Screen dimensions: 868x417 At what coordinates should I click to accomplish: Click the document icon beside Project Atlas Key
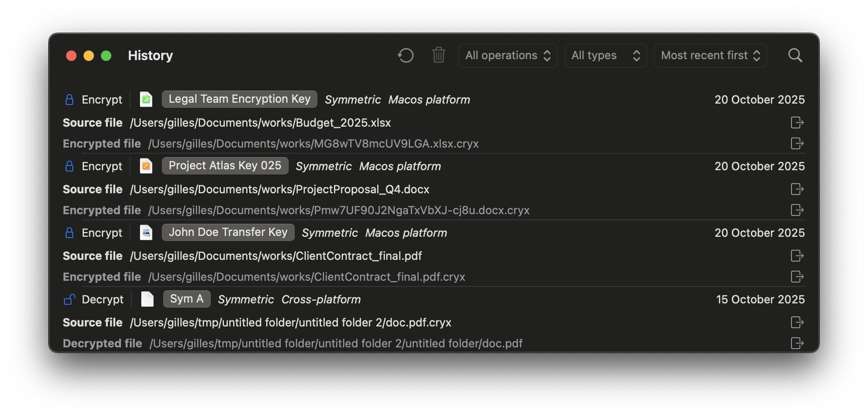(146, 166)
